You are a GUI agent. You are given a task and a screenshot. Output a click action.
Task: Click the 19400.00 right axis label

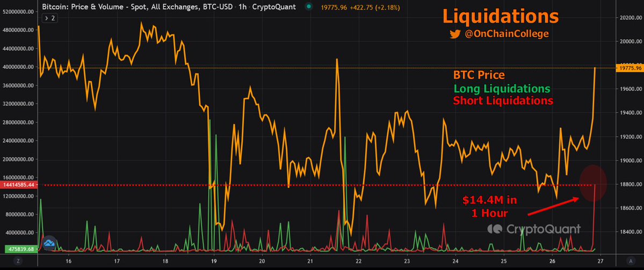[x=630, y=113]
